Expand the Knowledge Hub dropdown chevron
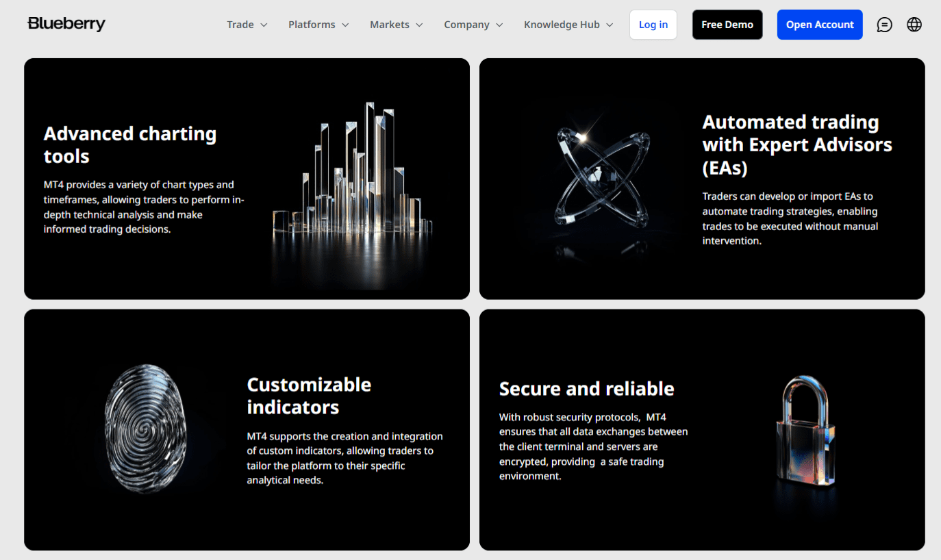This screenshot has height=560, width=941. pos(610,24)
